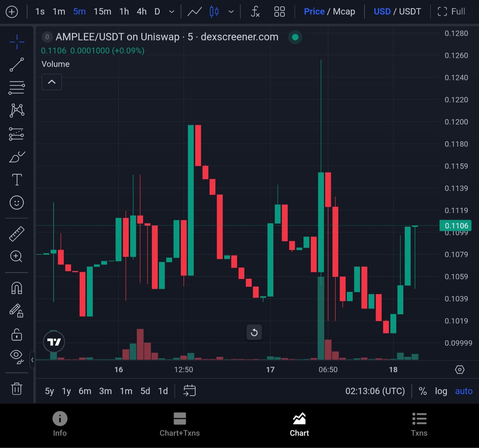This screenshot has width=479, height=448.
Task: Expand more timeframes dropdown
Action: 172,12
